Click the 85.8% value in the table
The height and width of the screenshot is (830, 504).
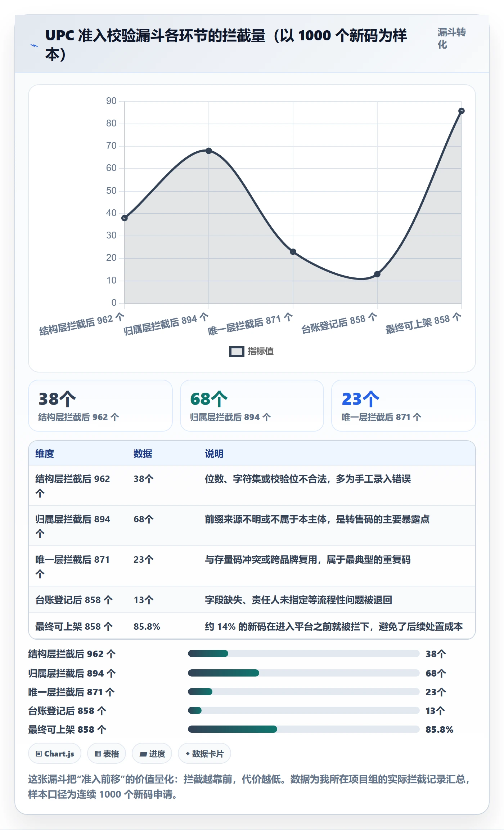pos(147,626)
